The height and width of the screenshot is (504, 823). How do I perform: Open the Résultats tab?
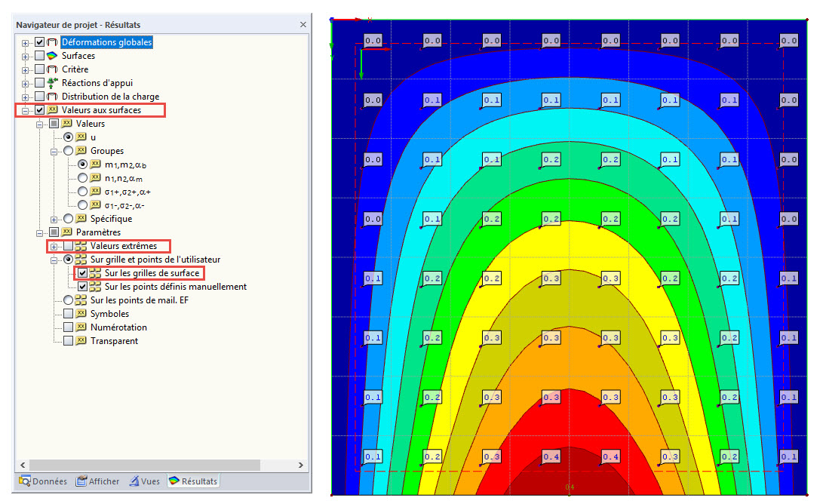192,481
